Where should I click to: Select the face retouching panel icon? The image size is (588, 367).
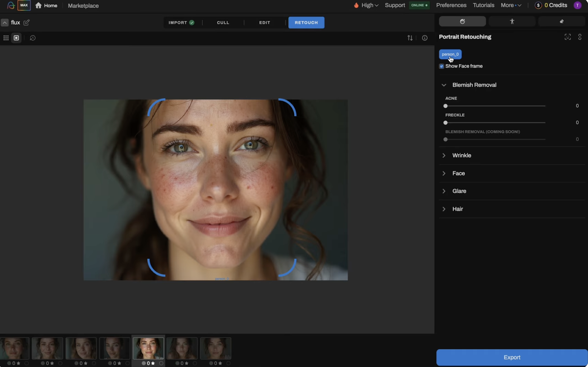462,22
